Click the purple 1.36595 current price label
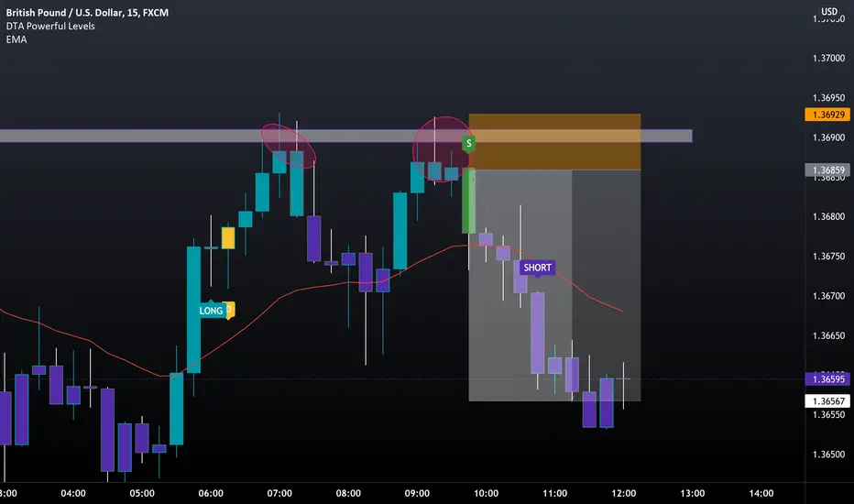 pyautogui.click(x=827, y=379)
